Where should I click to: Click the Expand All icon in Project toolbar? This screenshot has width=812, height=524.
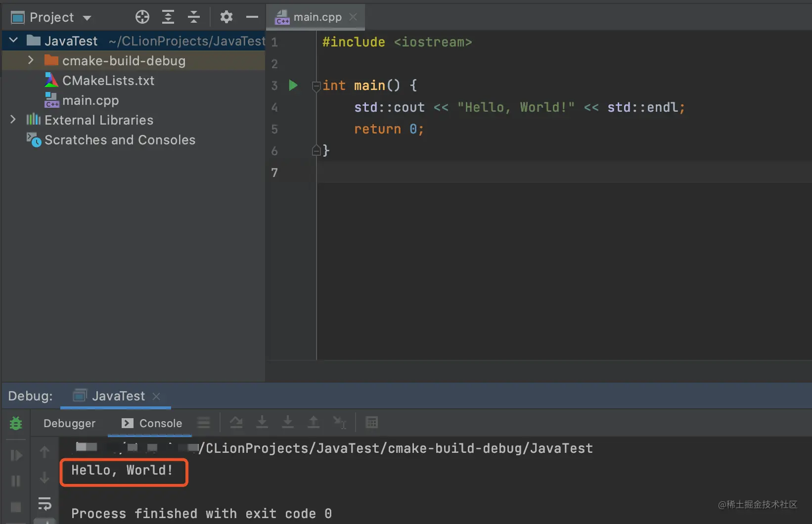(168, 17)
